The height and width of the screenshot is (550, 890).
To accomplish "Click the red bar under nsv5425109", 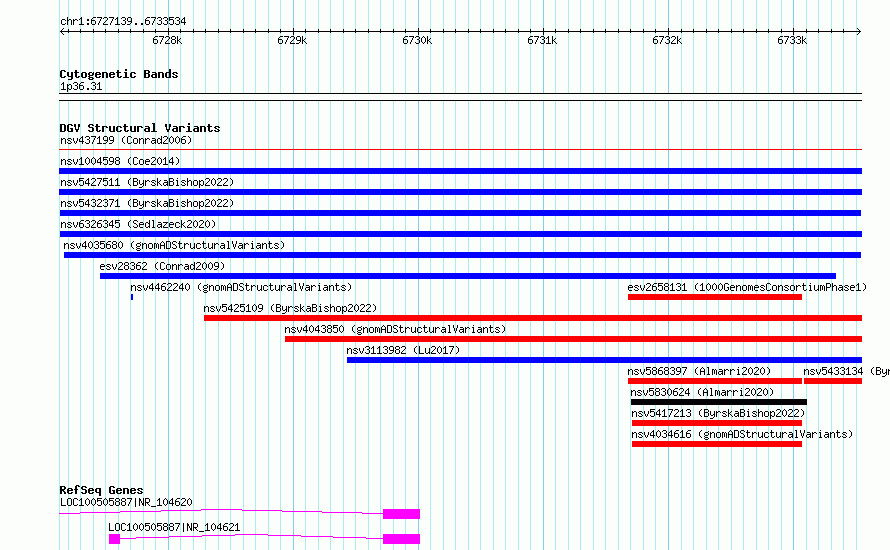I will [533, 318].
